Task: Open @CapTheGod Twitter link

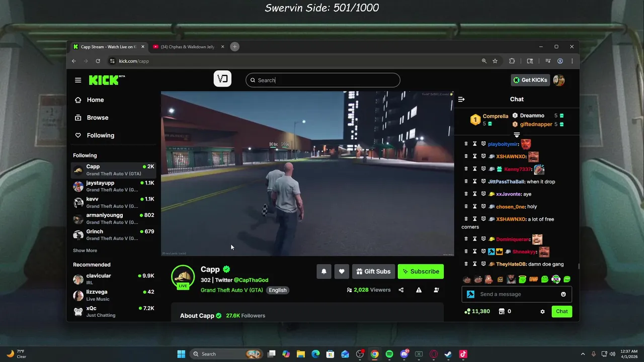Action: (251, 280)
